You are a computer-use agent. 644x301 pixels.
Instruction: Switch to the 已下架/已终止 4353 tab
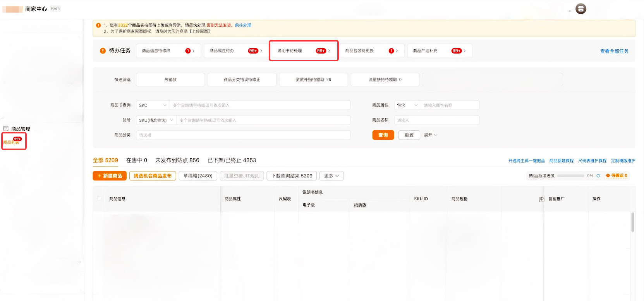click(x=232, y=160)
